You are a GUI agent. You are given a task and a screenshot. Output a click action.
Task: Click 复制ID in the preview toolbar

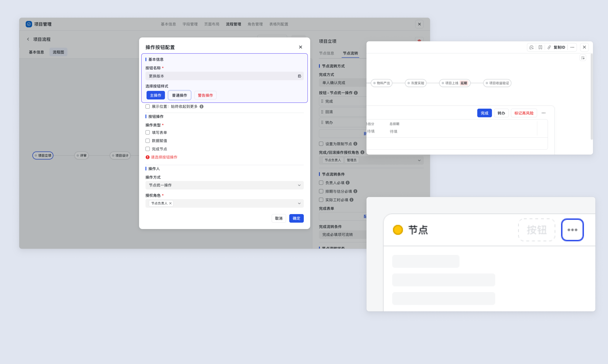[559, 47]
